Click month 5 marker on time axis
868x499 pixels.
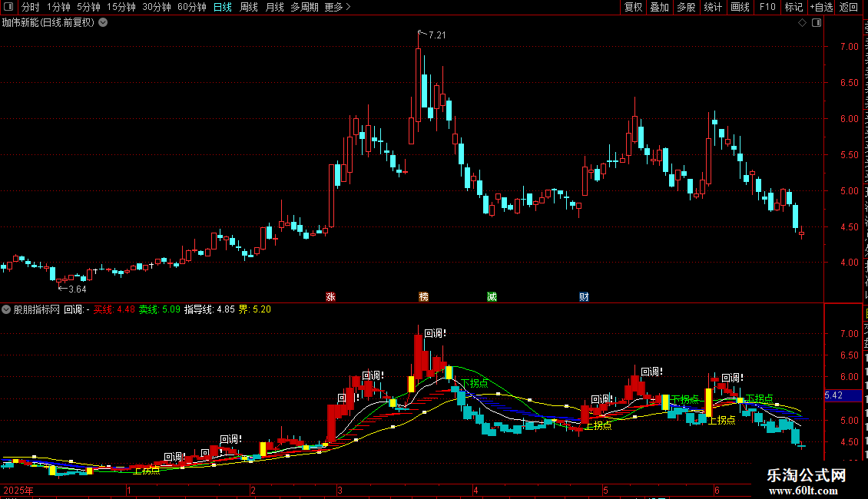(605, 491)
